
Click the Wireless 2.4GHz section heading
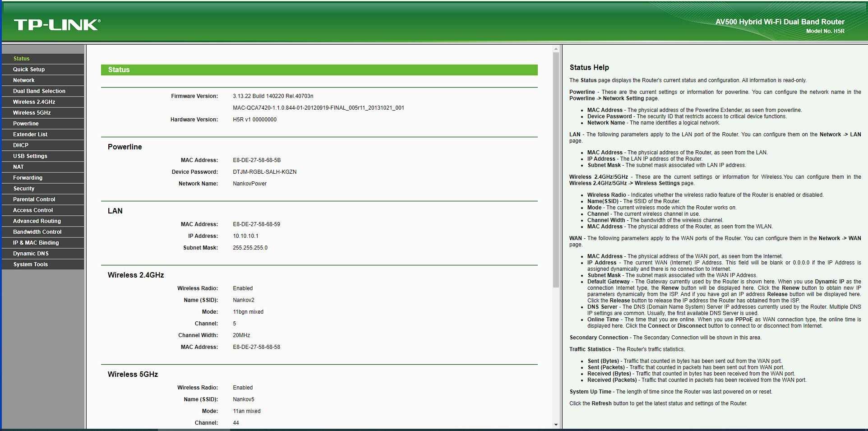[136, 275]
